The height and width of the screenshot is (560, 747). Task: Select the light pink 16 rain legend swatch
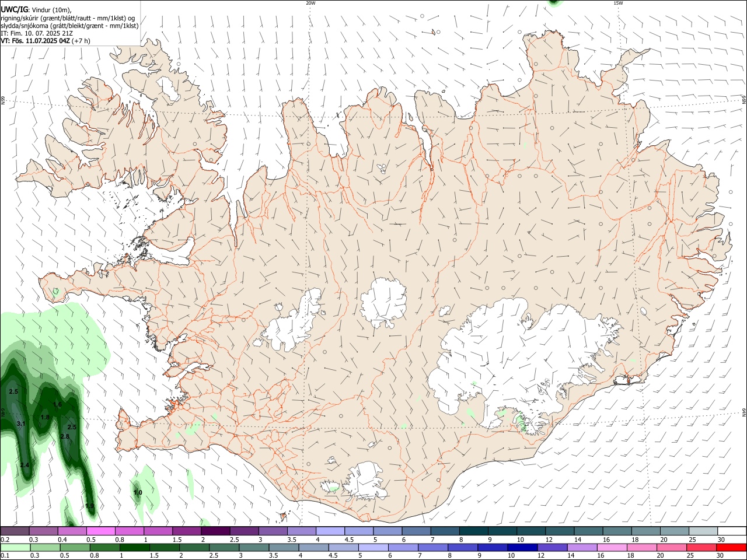click(x=611, y=548)
